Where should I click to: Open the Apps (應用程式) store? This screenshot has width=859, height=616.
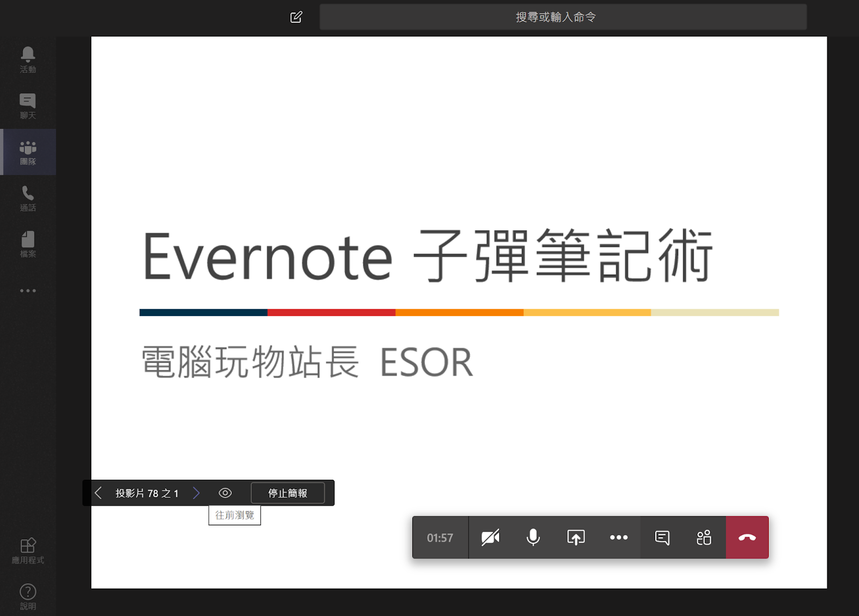click(28, 551)
